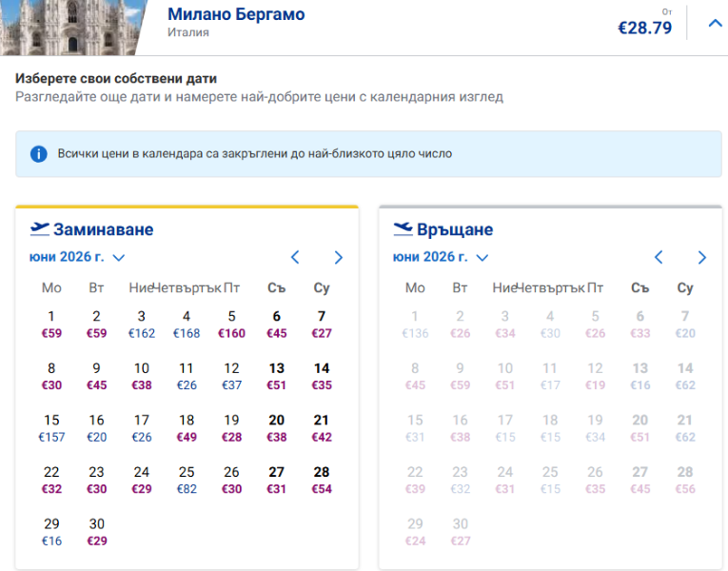
Task: Select departure June 1 for €59
Action: 51,325
